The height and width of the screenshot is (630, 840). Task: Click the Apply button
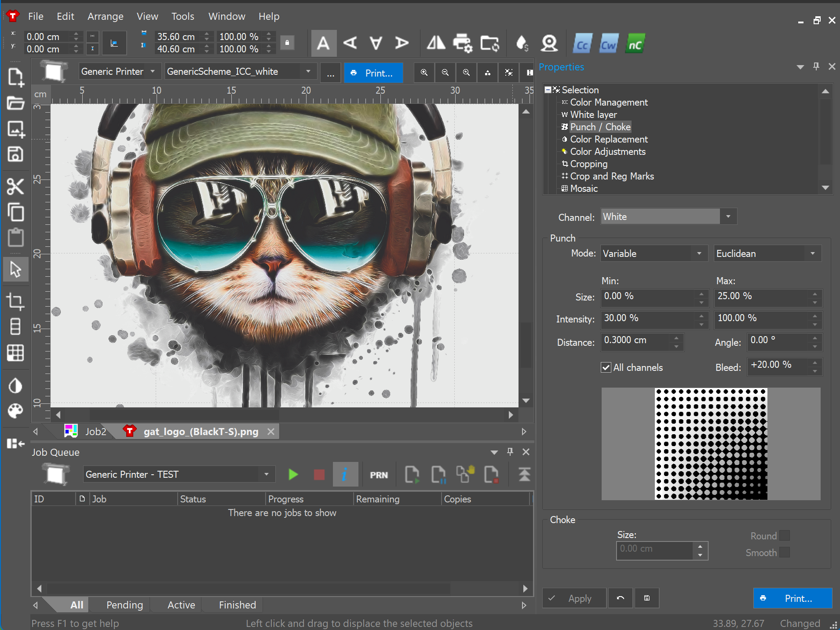click(574, 598)
